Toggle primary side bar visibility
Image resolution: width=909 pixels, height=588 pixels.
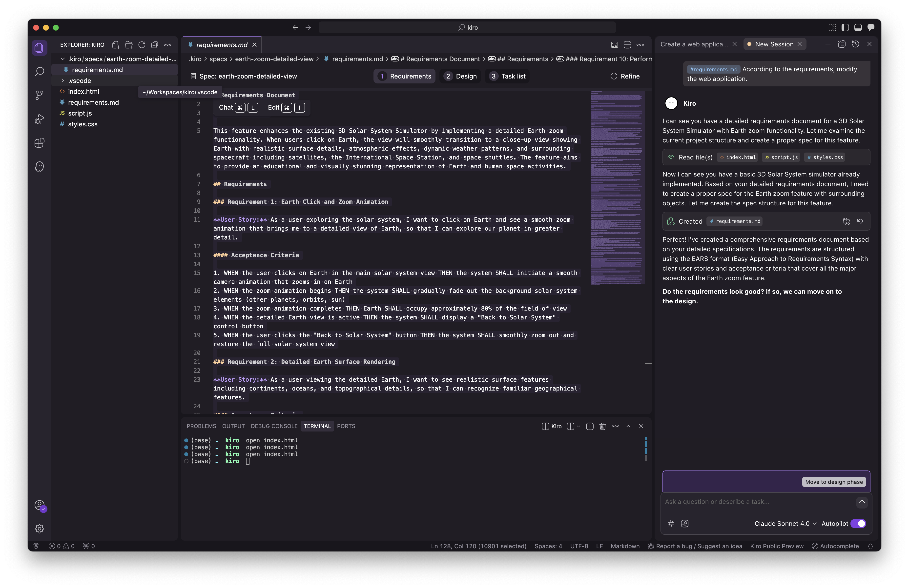(845, 27)
